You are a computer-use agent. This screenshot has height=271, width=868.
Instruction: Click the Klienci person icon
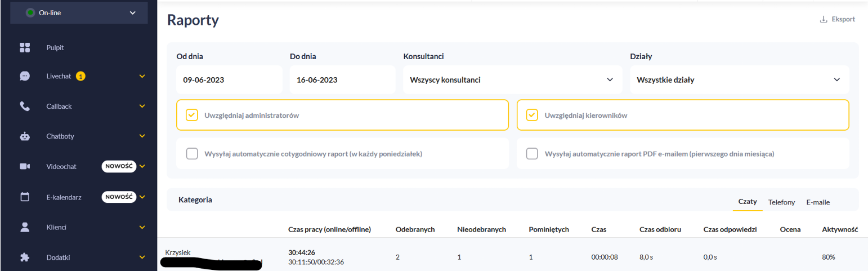[x=25, y=227]
